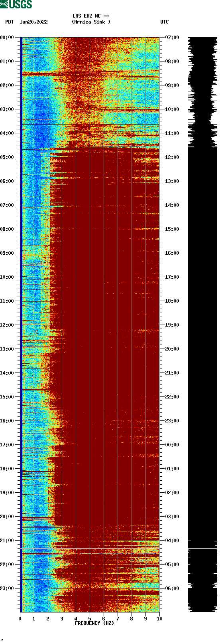Click the 0 frequency axis tick

click(20, 619)
